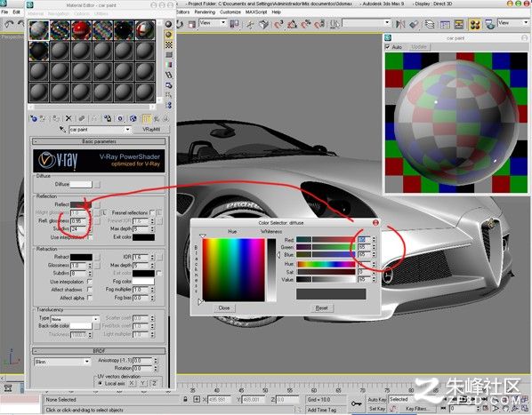Click Select by Material icon
The height and width of the screenshot is (415, 532).
pos(169,95)
